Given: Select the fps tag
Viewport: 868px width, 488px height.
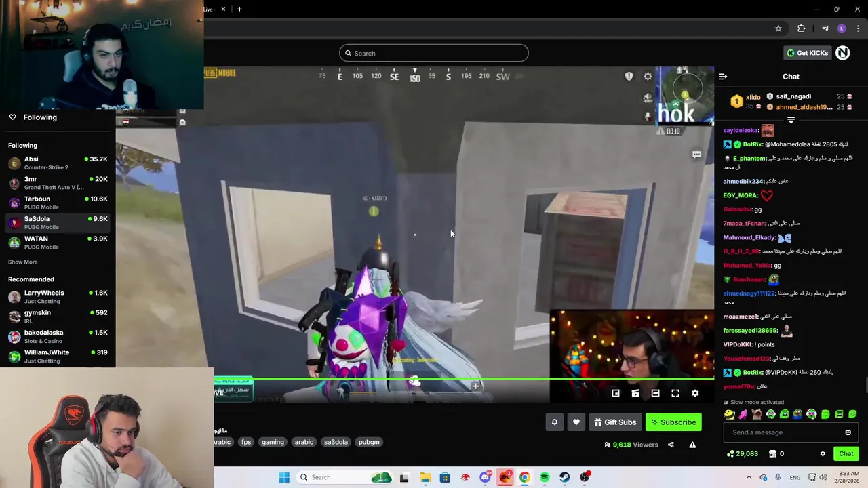Looking at the screenshot, I should (246, 442).
